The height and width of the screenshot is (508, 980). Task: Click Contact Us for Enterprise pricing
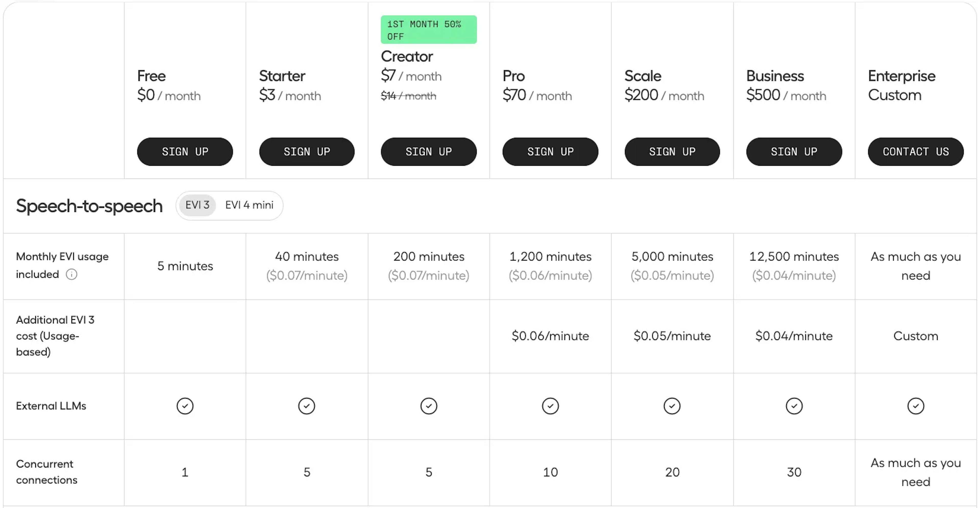point(915,151)
